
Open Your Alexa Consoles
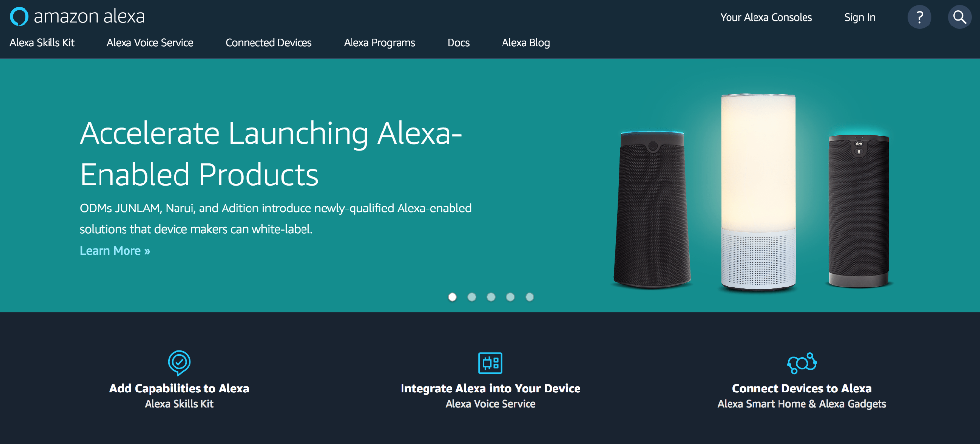[x=766, y=17]
